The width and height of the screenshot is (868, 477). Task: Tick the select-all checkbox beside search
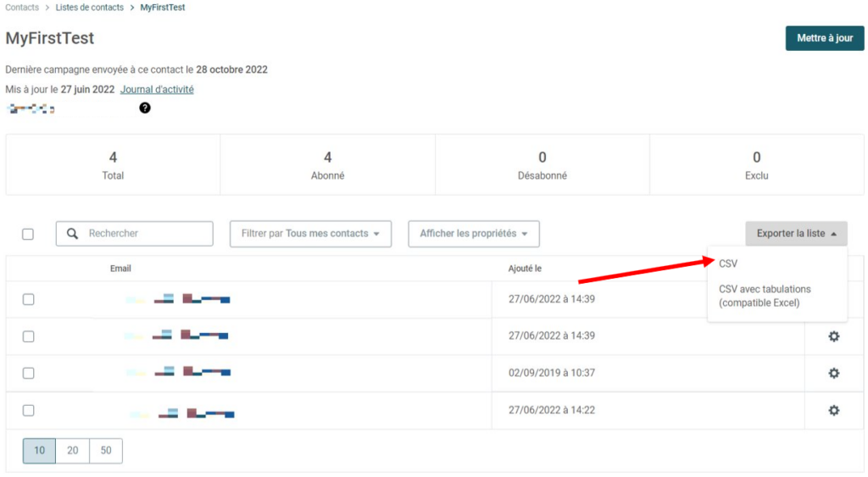click(x=28, y=234)
